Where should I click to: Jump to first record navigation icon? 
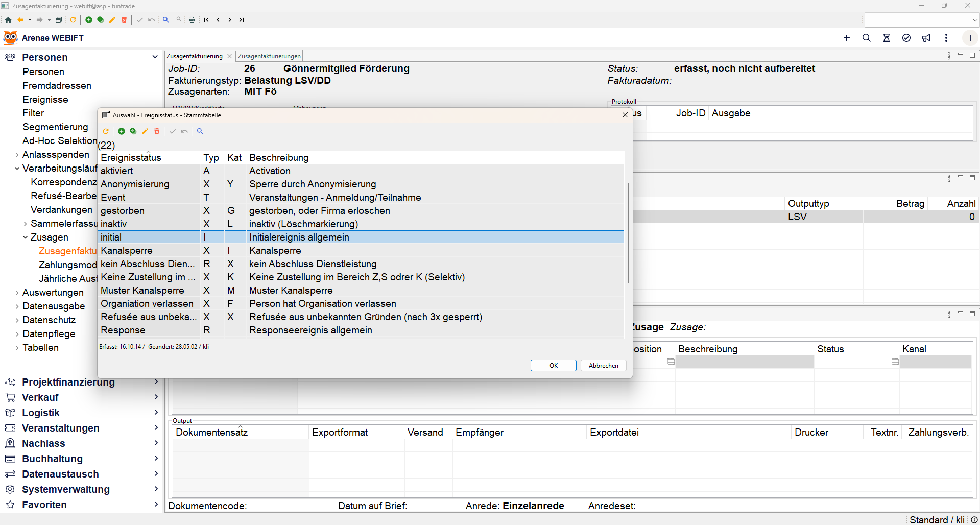(206, 20)
